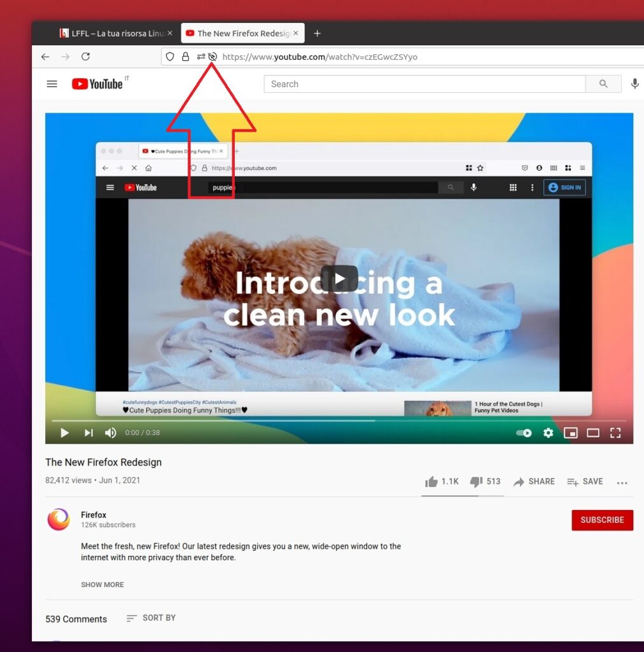Viewport: 644px width, 652px height.
Task: Open the comments SORT BY dropdown
Action: 151,618
